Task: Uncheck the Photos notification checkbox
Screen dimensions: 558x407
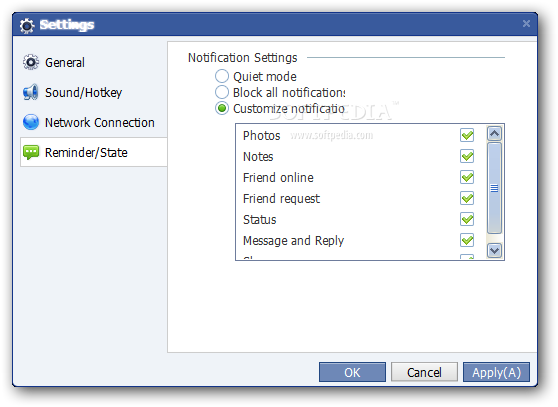Action: (x=467, y=135)
